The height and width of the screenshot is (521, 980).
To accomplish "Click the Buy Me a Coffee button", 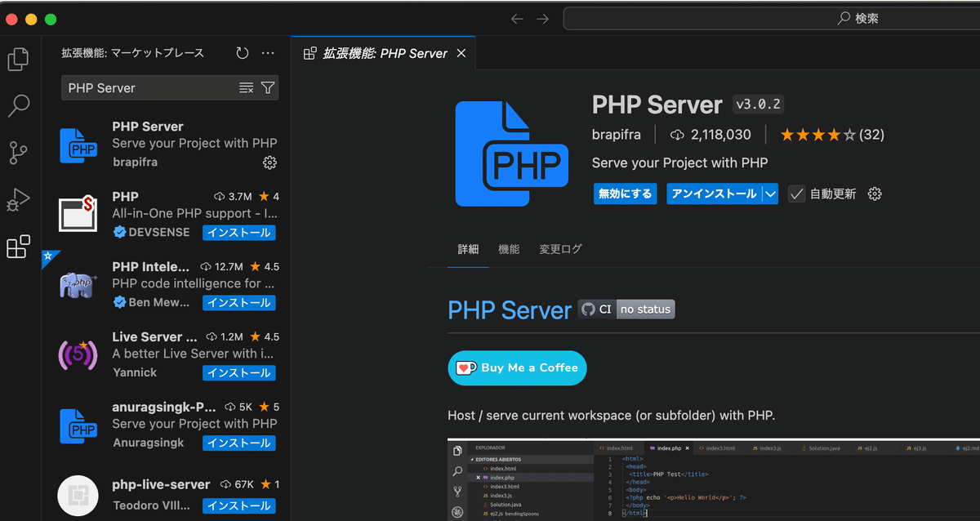I will click(x=517, y=367).
